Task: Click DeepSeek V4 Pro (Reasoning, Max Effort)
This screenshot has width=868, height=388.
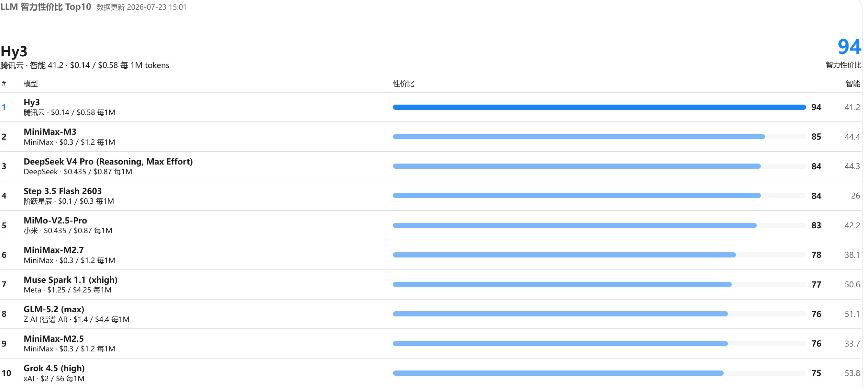Action: coord(108,162)
